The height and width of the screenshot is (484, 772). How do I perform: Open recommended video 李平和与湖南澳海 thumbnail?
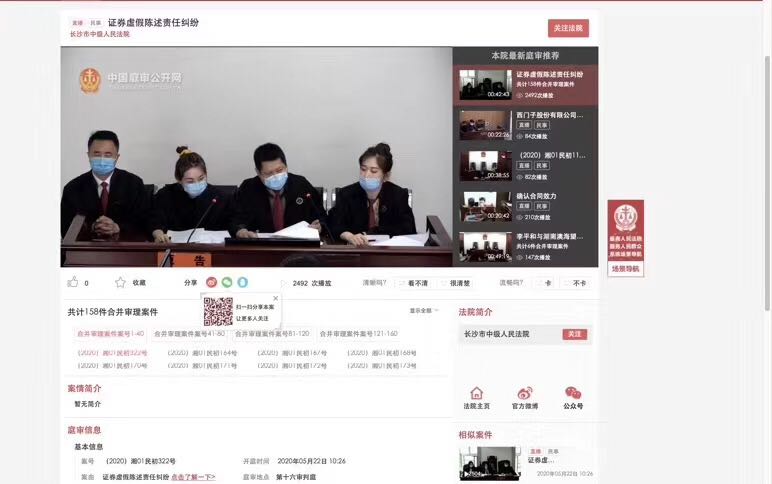pyautogui.click(x=485, y=246)
